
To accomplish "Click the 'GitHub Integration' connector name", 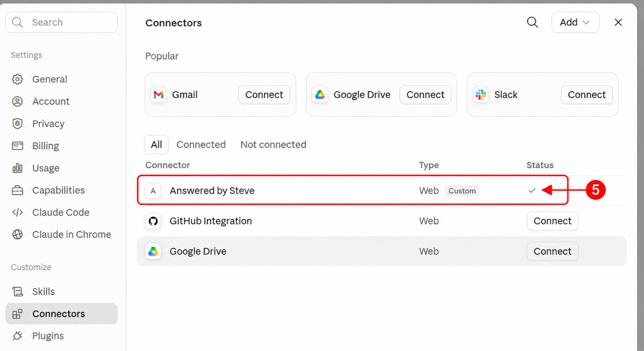I will [210, 221].
